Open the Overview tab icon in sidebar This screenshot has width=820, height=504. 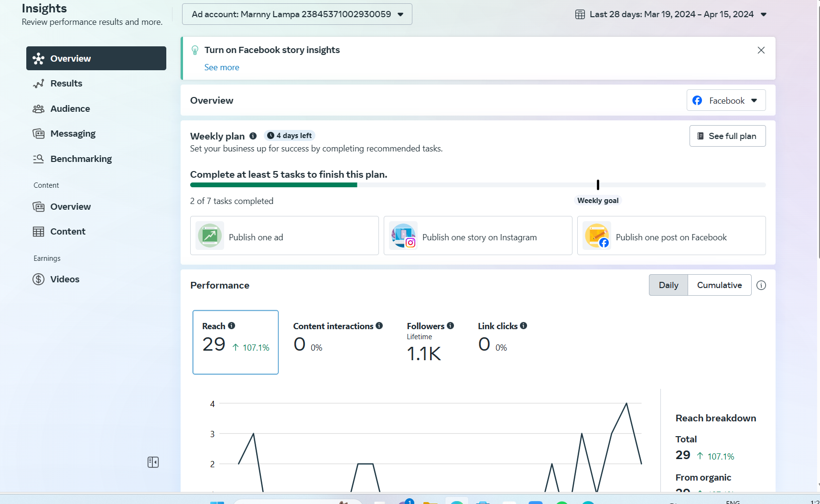coord(38,59)
